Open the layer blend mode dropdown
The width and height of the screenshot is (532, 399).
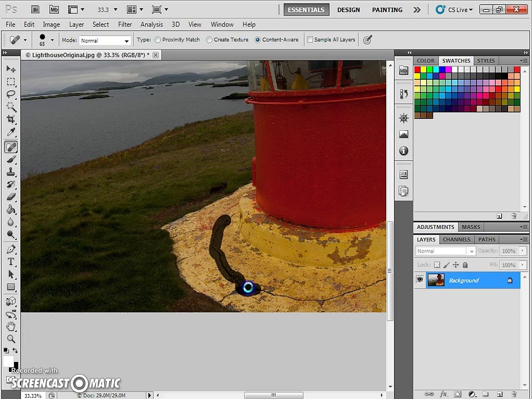[x=445, y=251]
